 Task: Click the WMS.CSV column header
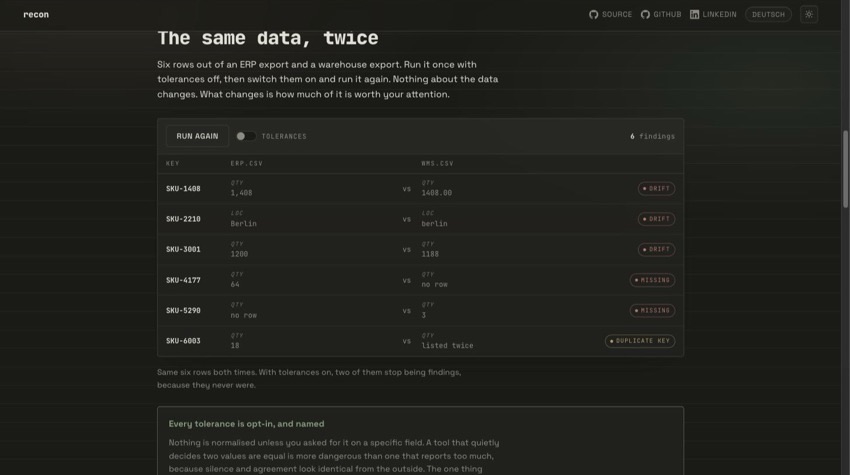tap(437, 163)
